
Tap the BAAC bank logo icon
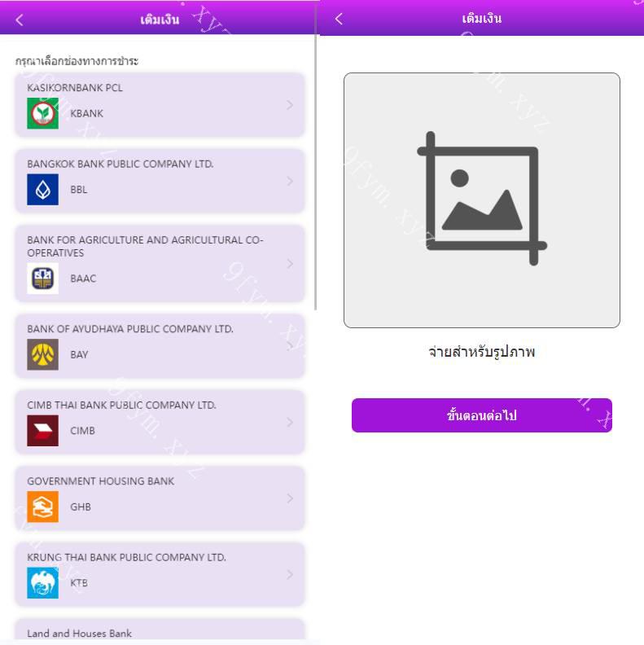tap(43, 279)
